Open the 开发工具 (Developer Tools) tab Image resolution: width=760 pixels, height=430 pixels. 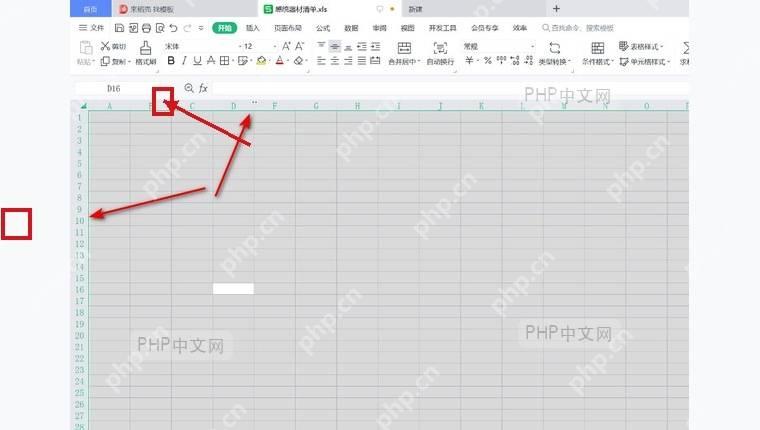coord(443,28)
